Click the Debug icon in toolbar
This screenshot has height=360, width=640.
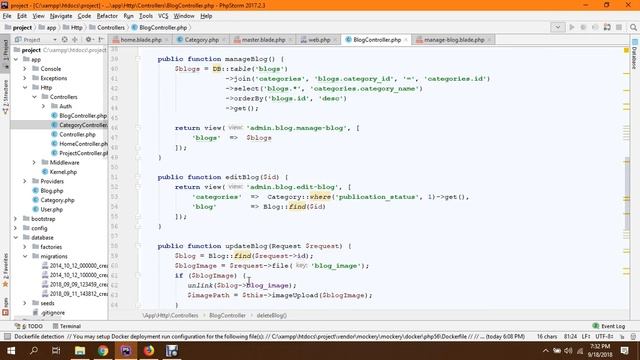(583, 27)
